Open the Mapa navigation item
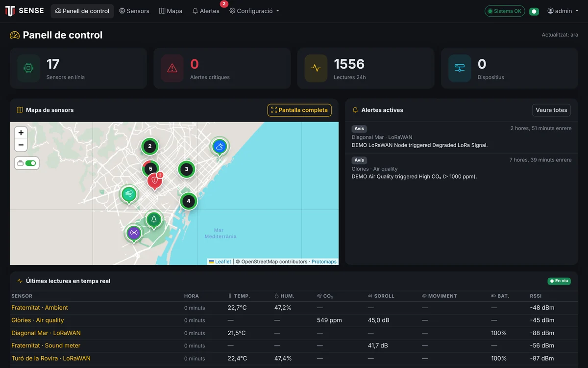588x368 pixels. coord(171,11)
